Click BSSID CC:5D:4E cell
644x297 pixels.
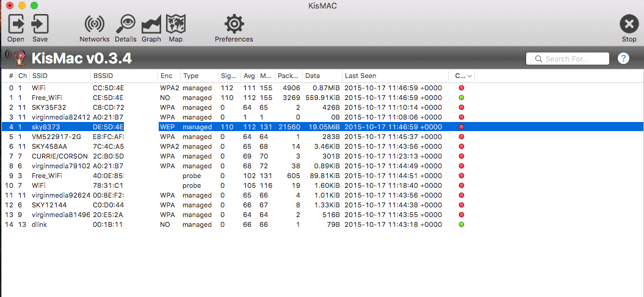(x=109, y=88)
